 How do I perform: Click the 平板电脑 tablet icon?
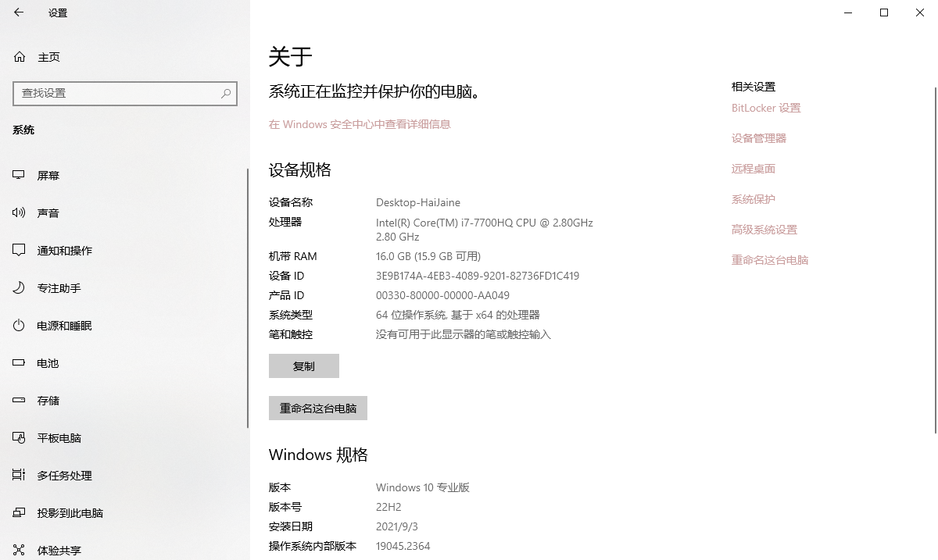[19, 438]
